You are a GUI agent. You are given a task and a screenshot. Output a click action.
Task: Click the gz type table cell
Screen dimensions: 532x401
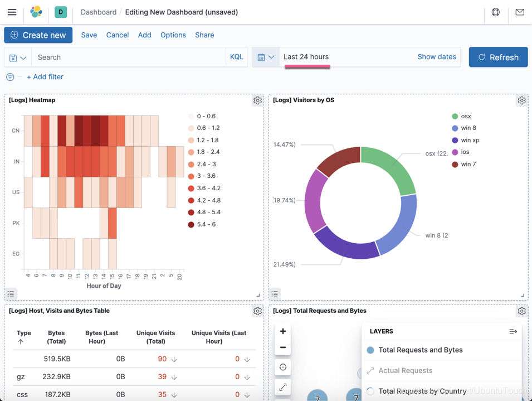point(21,377)
